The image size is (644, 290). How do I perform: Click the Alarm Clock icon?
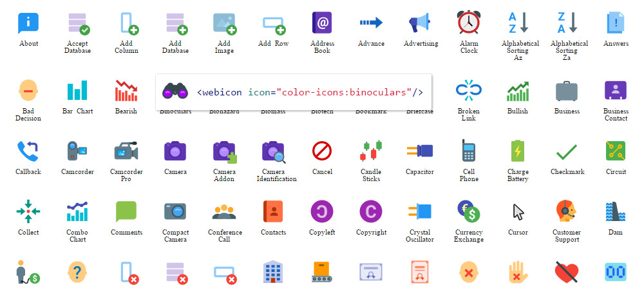(469, 22)
